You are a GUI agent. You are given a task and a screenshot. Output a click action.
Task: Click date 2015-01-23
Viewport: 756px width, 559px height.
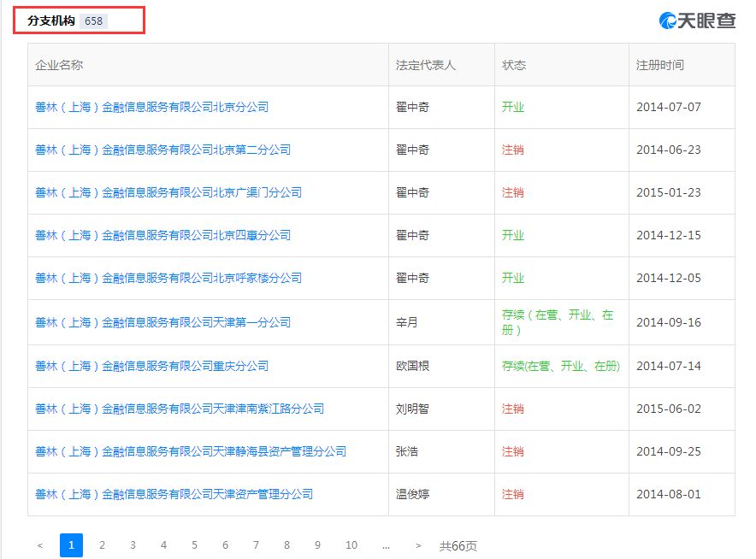tap(668, 193)
